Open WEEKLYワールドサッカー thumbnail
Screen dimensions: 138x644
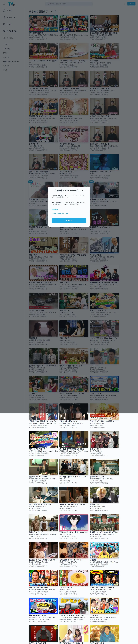(104, 273)
